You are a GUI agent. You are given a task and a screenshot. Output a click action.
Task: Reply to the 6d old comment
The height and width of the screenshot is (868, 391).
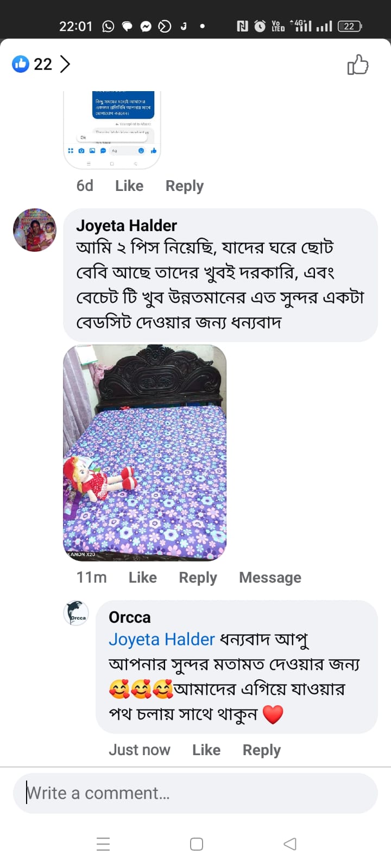pyautogui.click(x=184, y=186)
